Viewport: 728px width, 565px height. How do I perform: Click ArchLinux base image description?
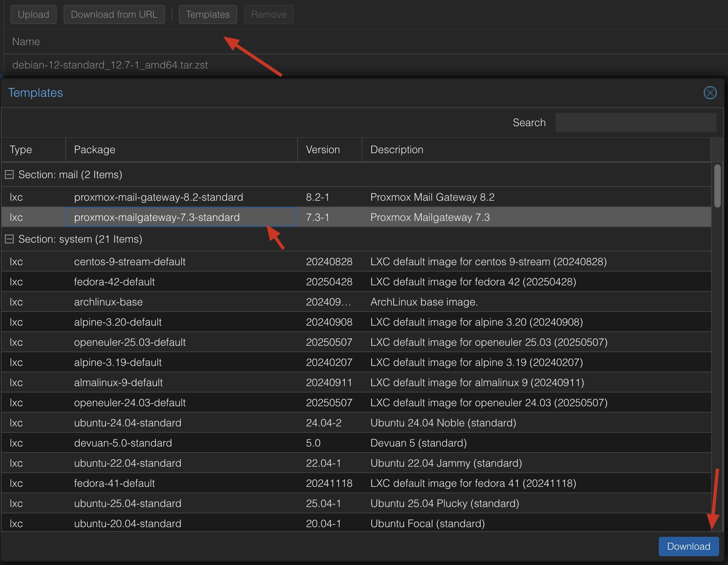424,302
